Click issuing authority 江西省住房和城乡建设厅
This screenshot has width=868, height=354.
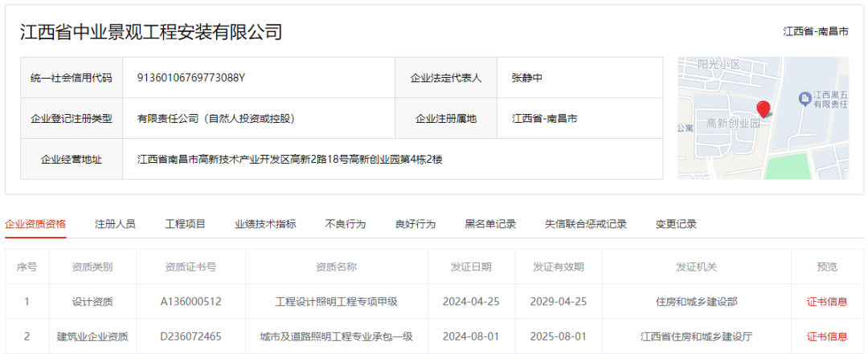coord(696,336)
